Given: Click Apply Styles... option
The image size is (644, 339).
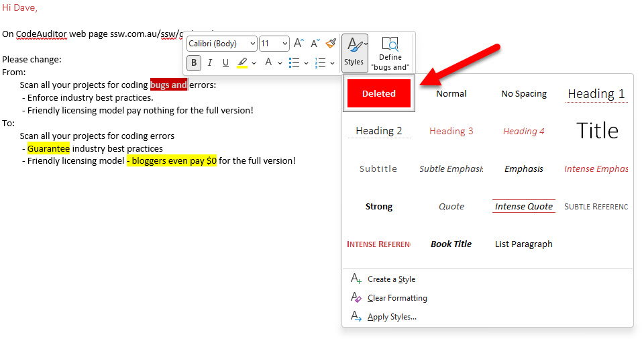Looking at the screenshot, I should coord(392,317).
